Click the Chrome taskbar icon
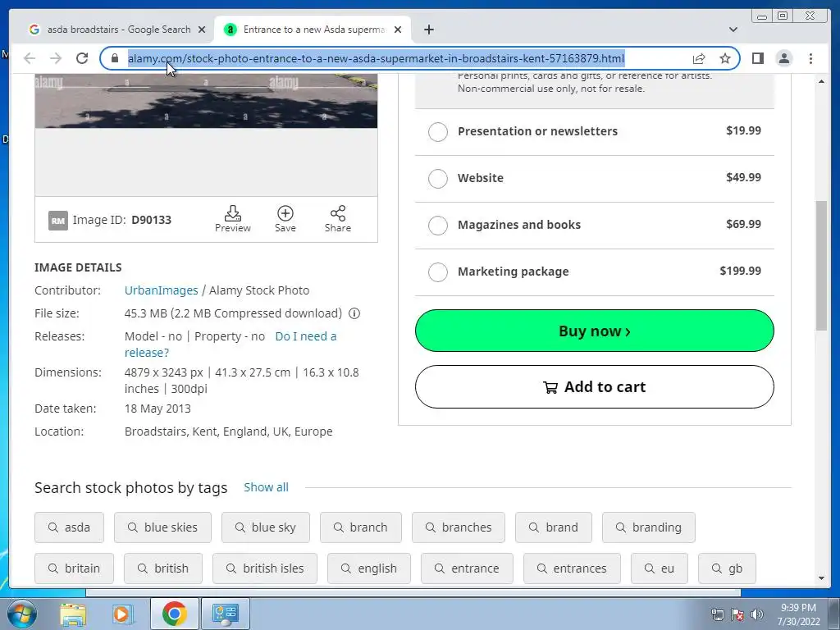 click(x=174, y=614)
